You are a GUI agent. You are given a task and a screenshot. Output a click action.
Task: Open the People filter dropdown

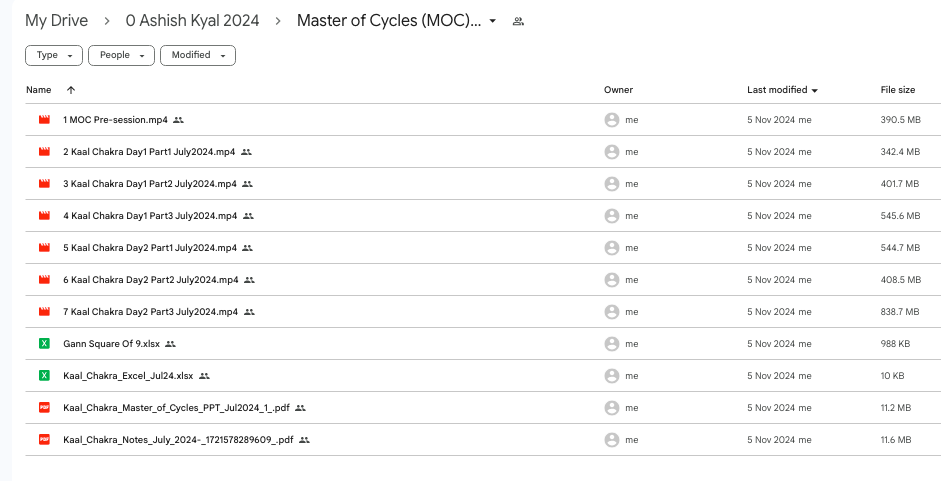[x=121, y=55]
